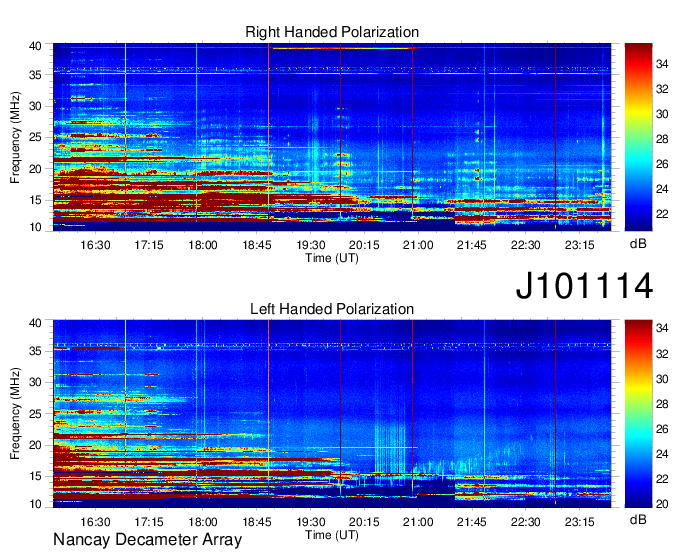Image resolution: width=680 pixels, height=552 pixels.
Task: Click "Time (UT)" label under Right Handed plot
Action: pyautogui.click(x=332, y=258)
